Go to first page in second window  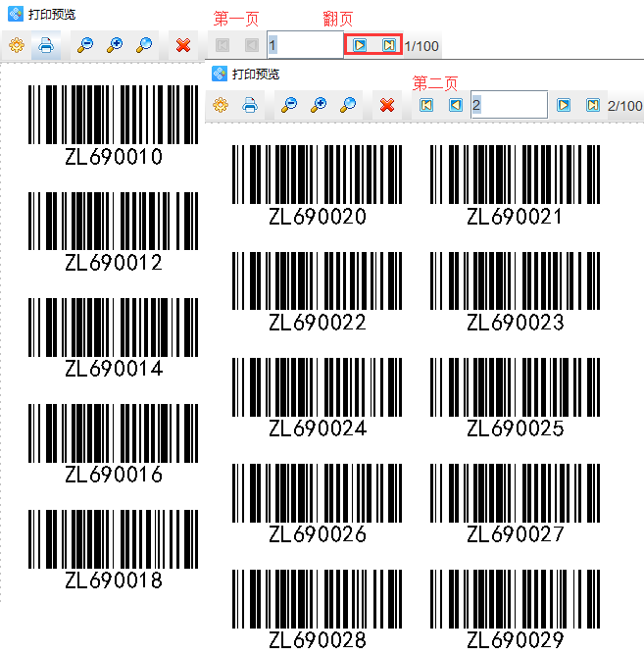tap(426, 105)
